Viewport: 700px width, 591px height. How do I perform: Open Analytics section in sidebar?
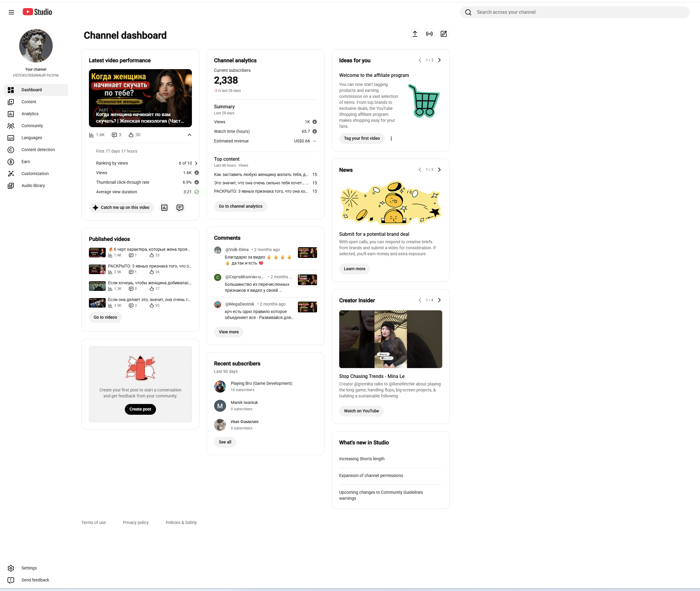(x=36, y=114)
